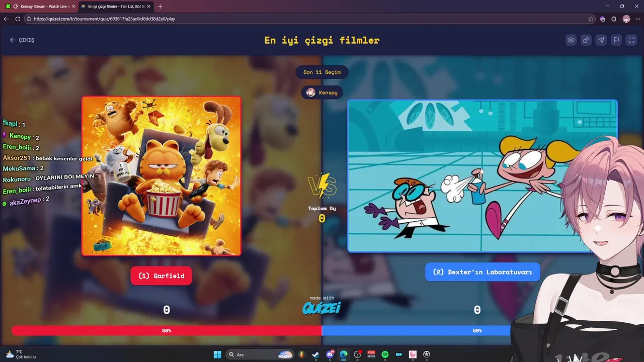Open the star circle app in the taskbar
644x362 pixels.
[427, 354]
